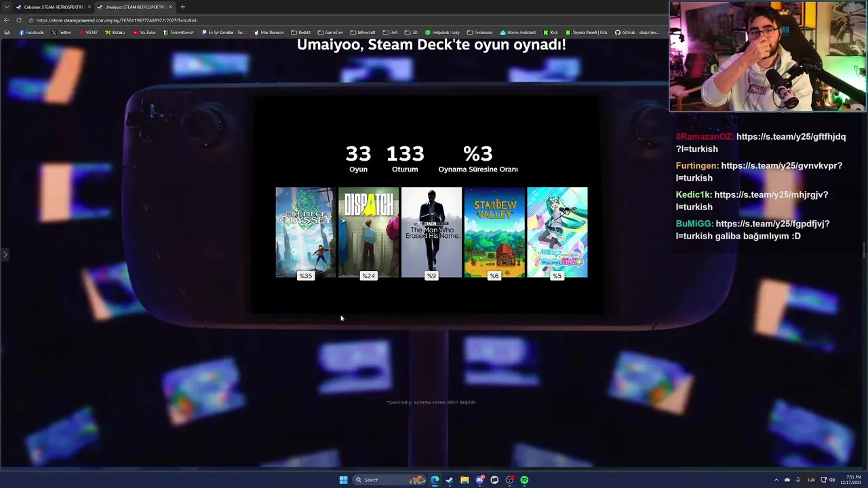Switch the TUR keyboard language
This screenshot has width=868, height=488.
pos(810,480)
